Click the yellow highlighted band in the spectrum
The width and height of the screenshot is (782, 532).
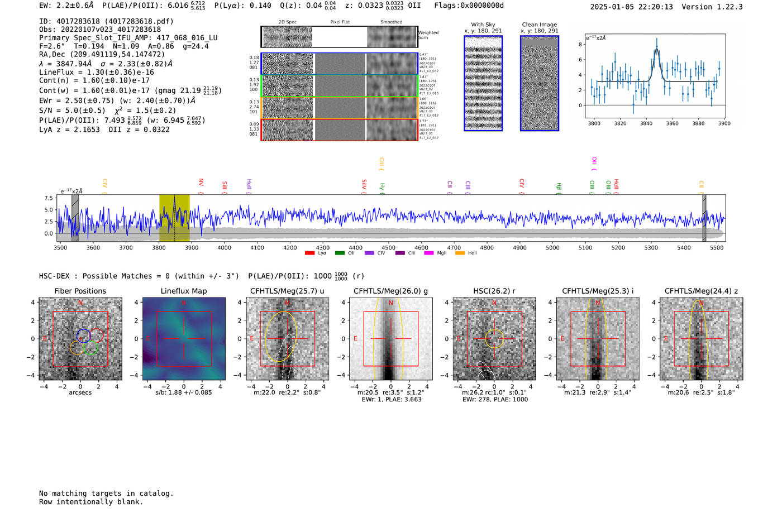pyautogui.click(x=174, y=218)
